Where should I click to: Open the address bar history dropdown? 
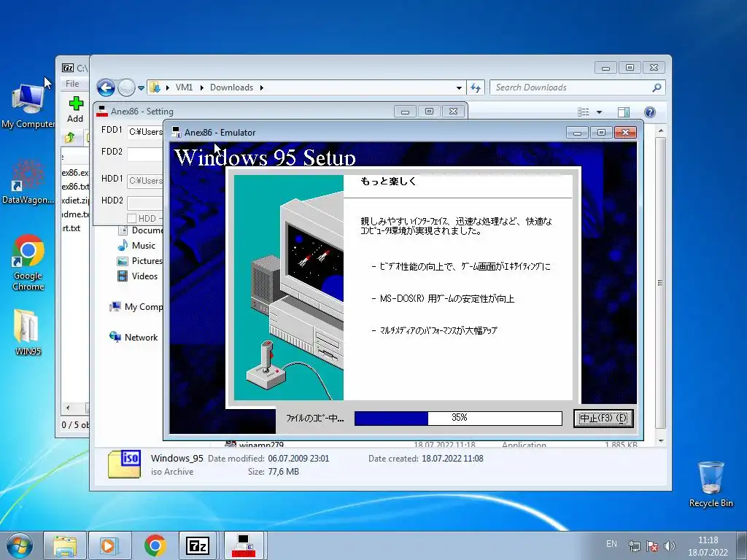click(459, 88)
